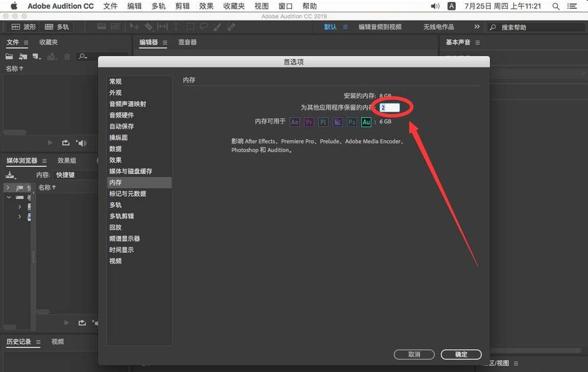Screen dimensions: 588x372
Task: Open Spotlight search in menu bar
Action: pos(556,6)
